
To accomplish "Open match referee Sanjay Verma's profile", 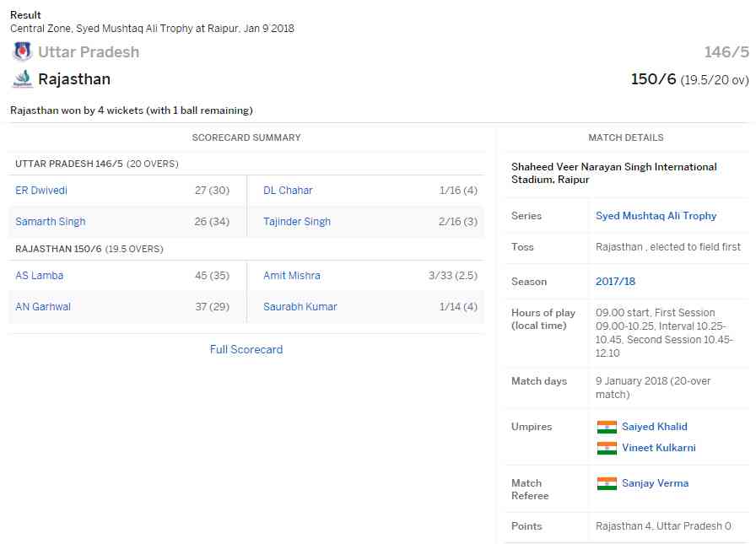I will pyautogui.click(x=655, y=483).
